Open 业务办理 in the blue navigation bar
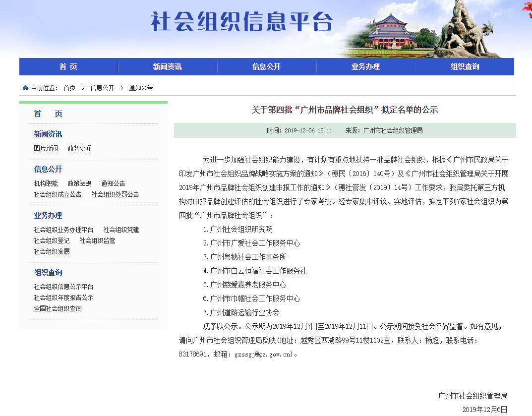 click(365, 66)
